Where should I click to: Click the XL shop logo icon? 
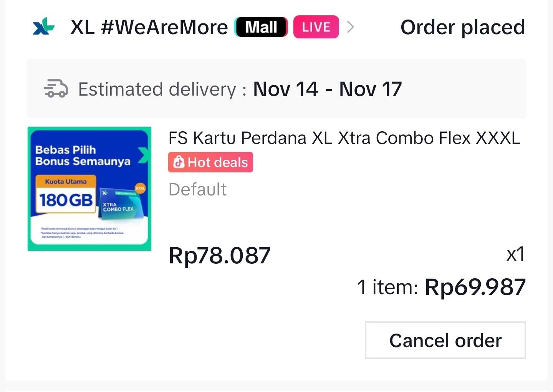43,27
